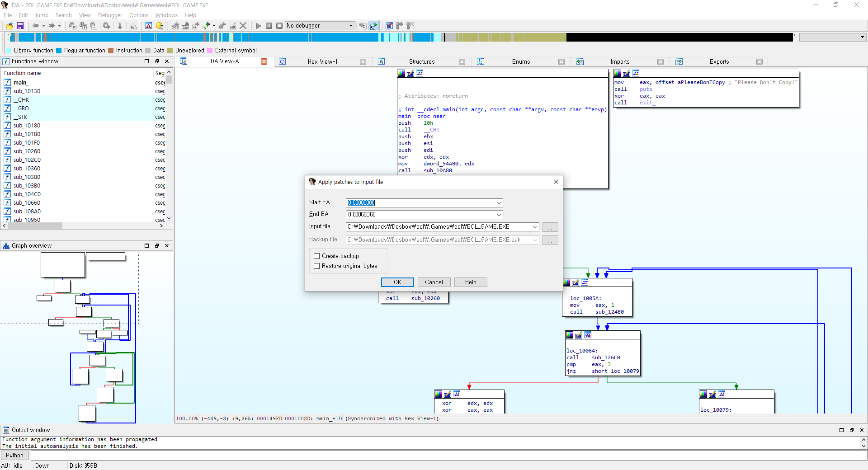
Task: Click the Structures tab icon
Action: click(x=382, y=61)
